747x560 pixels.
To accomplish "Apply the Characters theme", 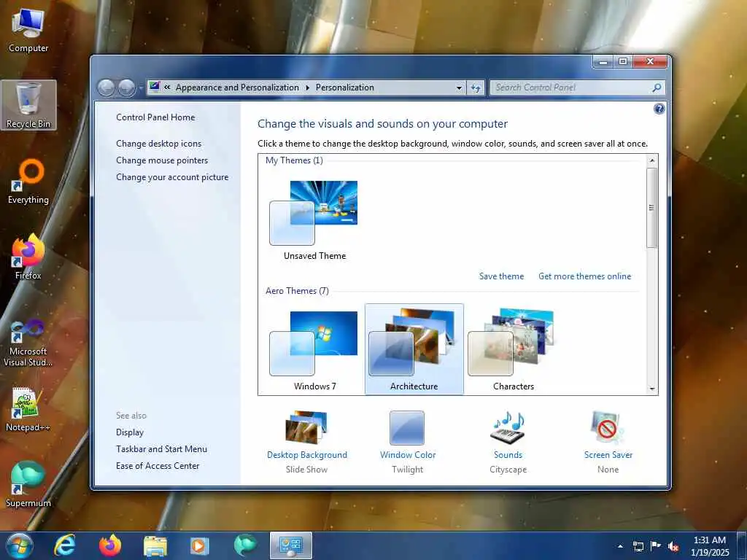I will click(513, 350).
